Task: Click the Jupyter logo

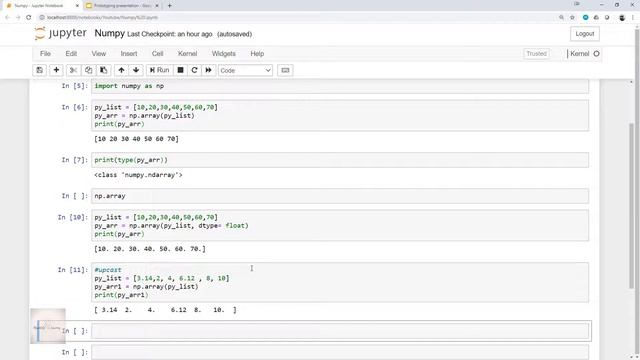Action: click(61, 33)
